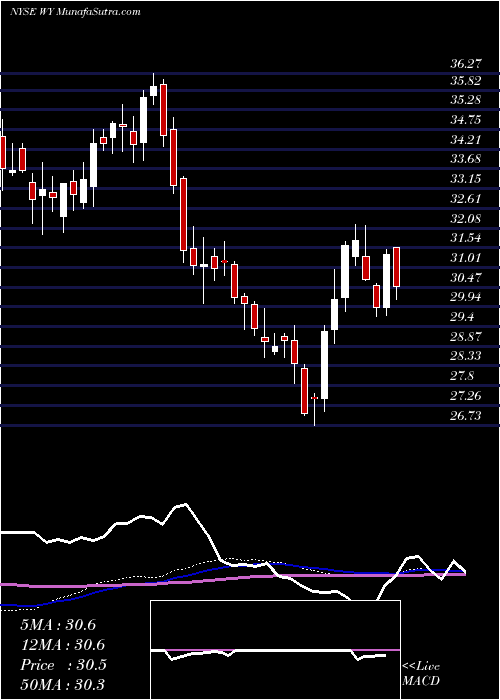Click the 29.4 price label

[x=462, y=317]
